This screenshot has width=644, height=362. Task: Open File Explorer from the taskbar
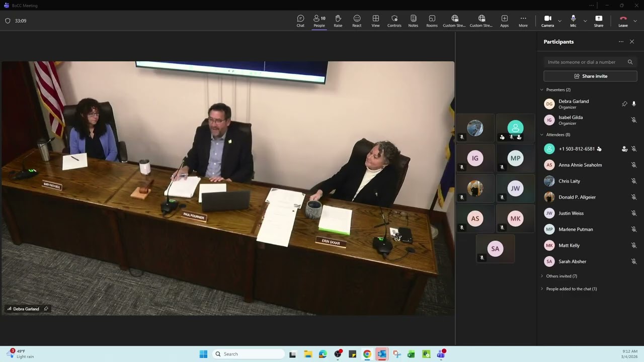click(308, 354)
